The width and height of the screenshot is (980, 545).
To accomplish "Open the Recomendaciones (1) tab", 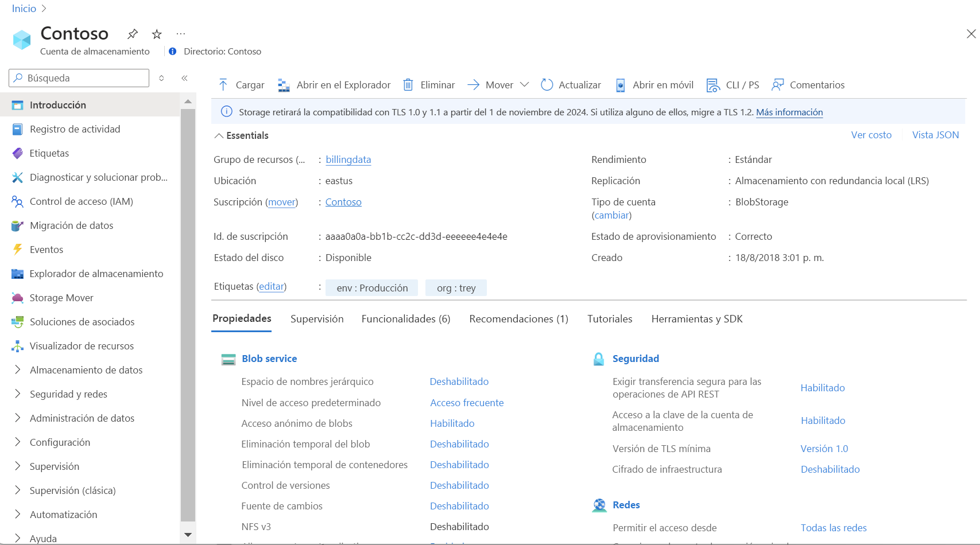I will pos(518,319).
